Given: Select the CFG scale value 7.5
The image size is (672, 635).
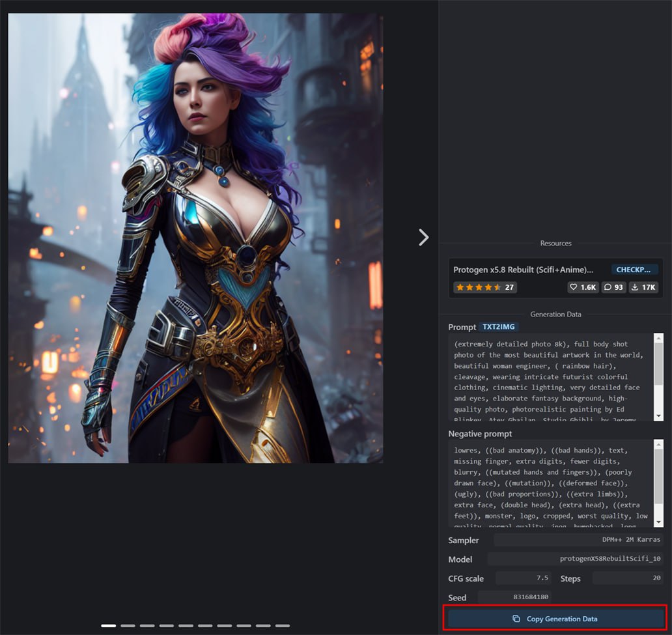Looking at the screenshot, I should [x=523, y=578].
